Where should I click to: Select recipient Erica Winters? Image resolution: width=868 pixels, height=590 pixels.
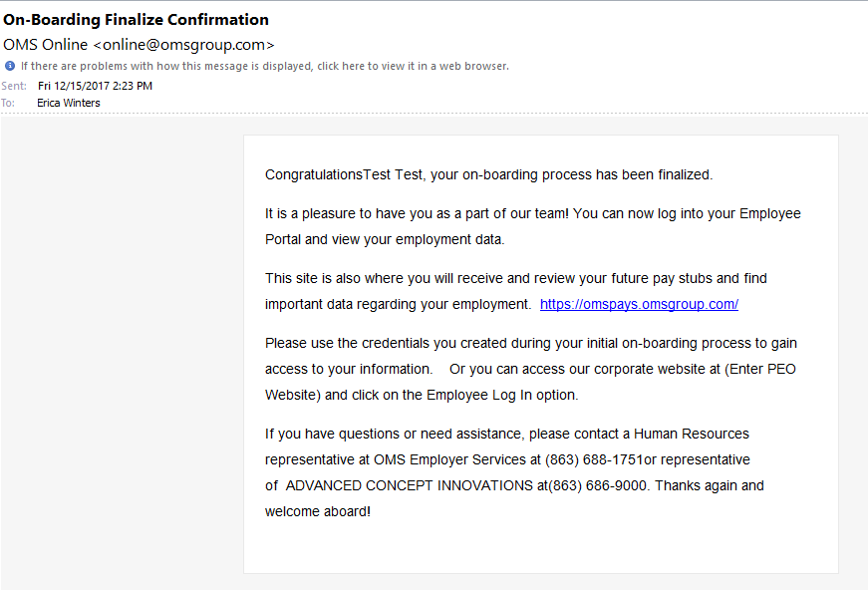pos(69,103)
